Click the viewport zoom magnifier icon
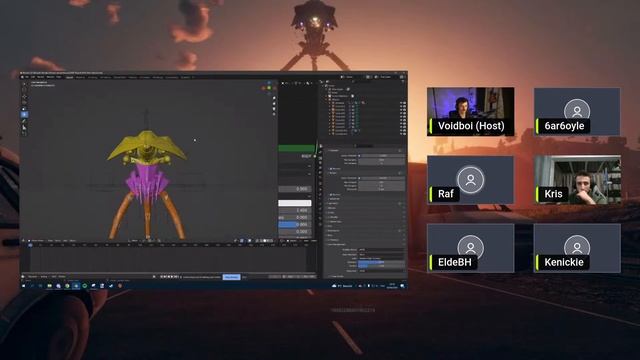The width and height of the screenshot is (640, 360). (x=274, y=98)
